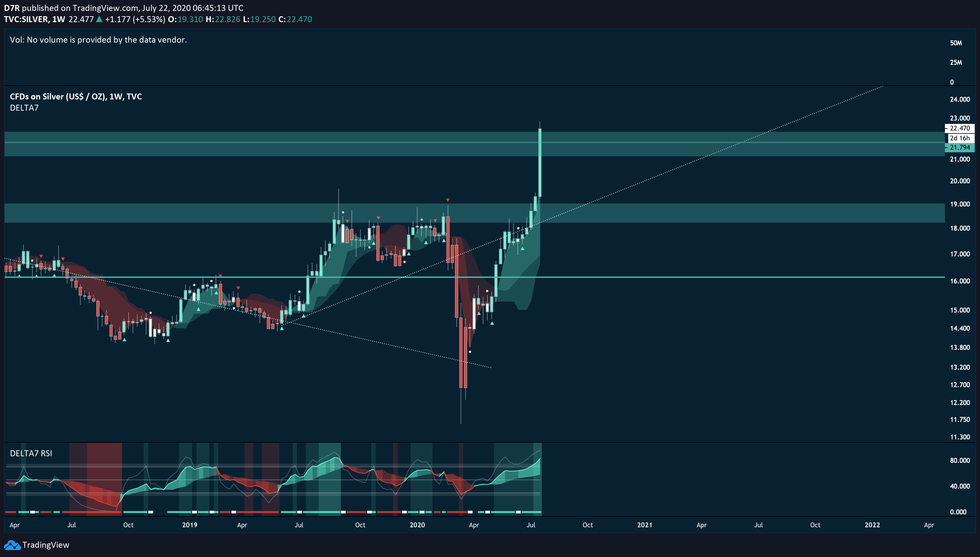Select the current price label 22.470

click(960, 128)
